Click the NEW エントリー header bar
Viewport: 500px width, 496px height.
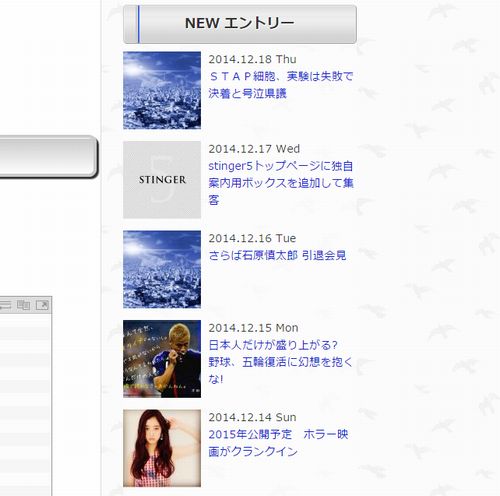[240, 24]
